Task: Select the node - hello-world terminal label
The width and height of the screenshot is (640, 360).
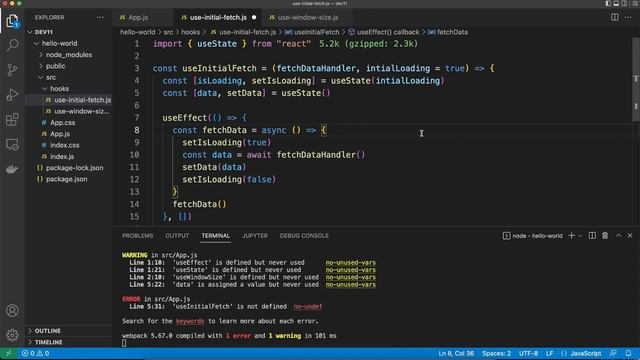Action: click(x=533, y=236)
